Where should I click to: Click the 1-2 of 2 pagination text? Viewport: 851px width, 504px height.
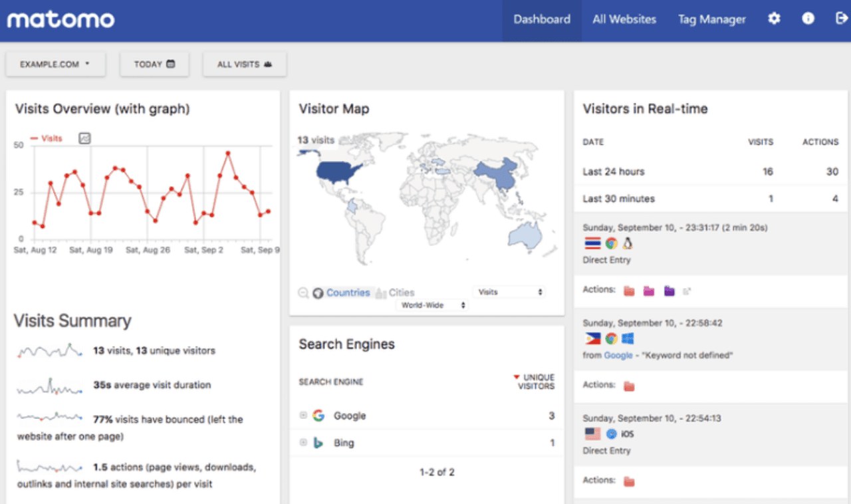[x=437, y=473]
